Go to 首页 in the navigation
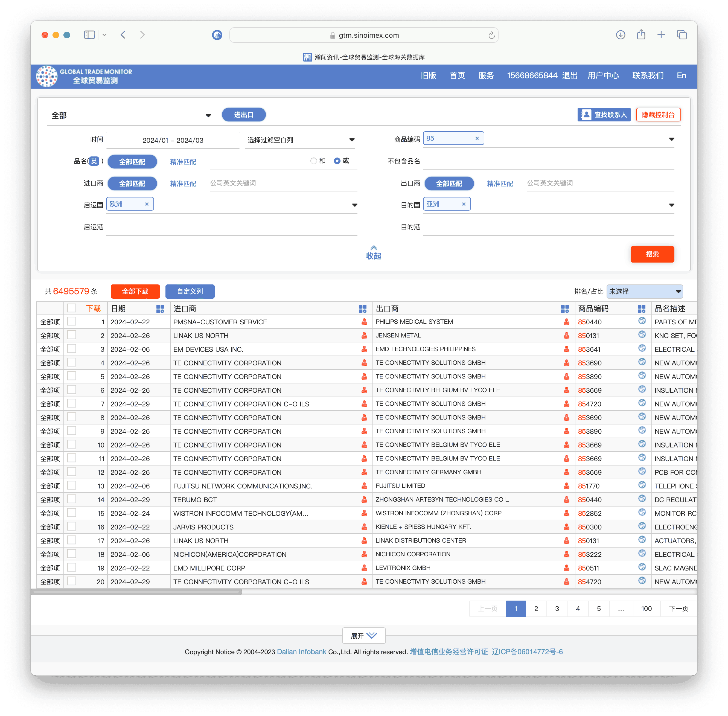Screen dimensions: 728x716 click(457, 75)
